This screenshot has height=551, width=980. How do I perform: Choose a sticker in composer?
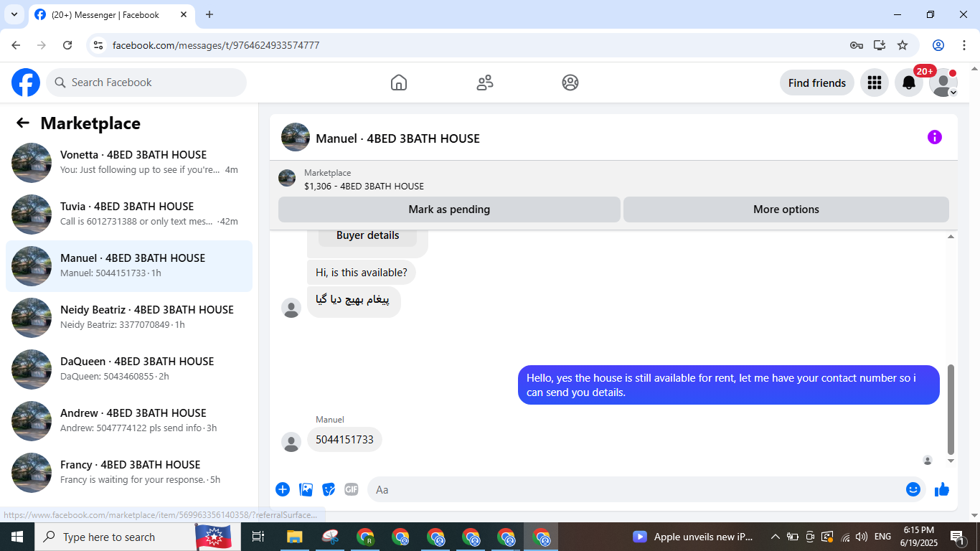(x=329, y=489)
